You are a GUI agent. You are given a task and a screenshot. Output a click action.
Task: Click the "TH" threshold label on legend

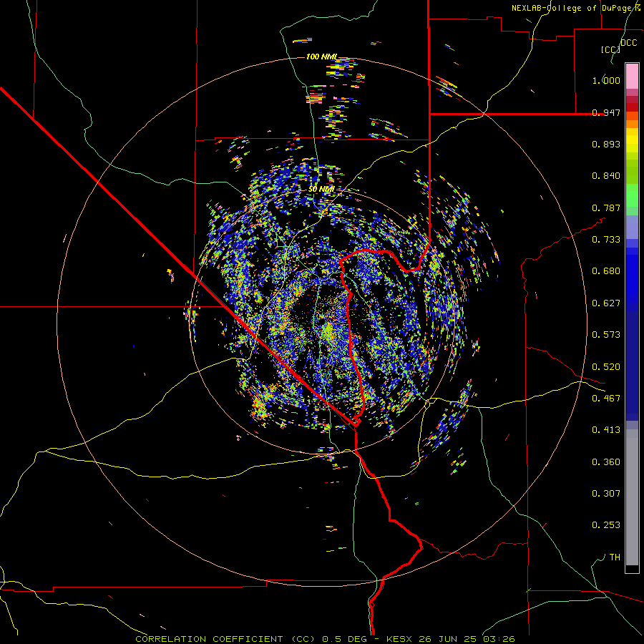(x=615, y=557)
